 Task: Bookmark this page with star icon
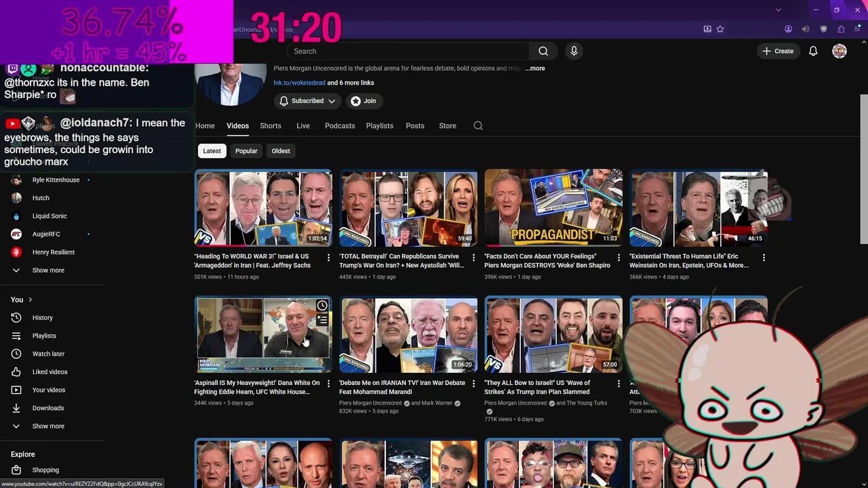click(720, 29)
